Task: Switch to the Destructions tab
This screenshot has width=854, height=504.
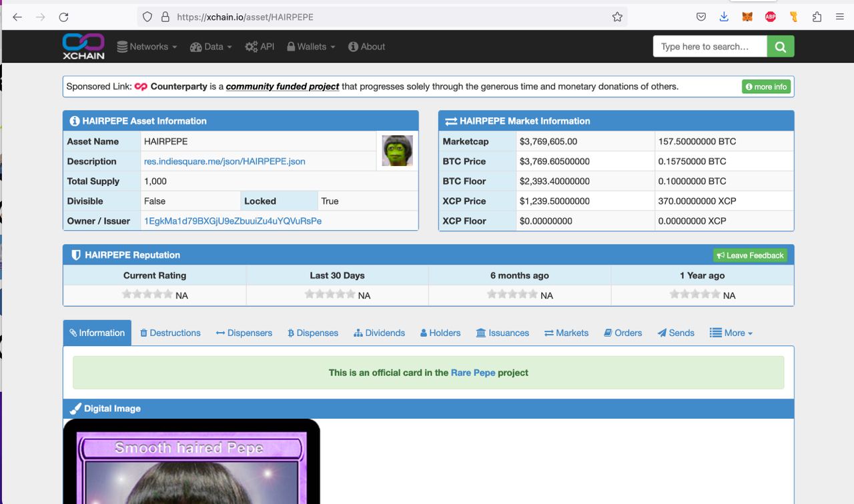Action: coord(170,333)
